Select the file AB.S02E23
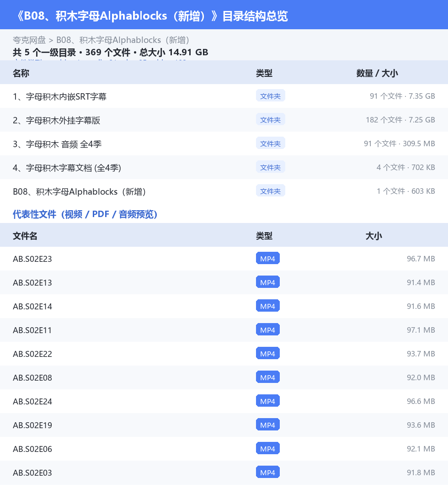Image resolution: width=448 pixels, height=499 pixels. (x=32, y=259)
